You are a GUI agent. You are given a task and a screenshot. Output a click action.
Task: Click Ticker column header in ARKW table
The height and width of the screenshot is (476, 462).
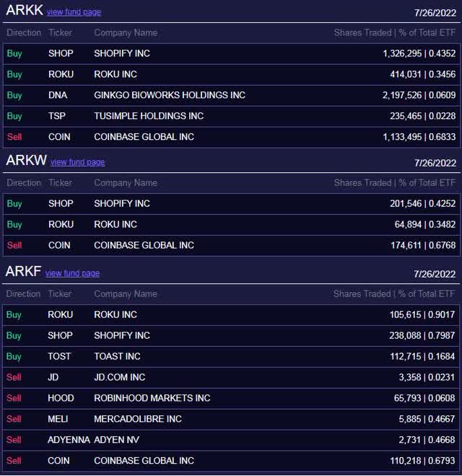click(x=60, y=183)
